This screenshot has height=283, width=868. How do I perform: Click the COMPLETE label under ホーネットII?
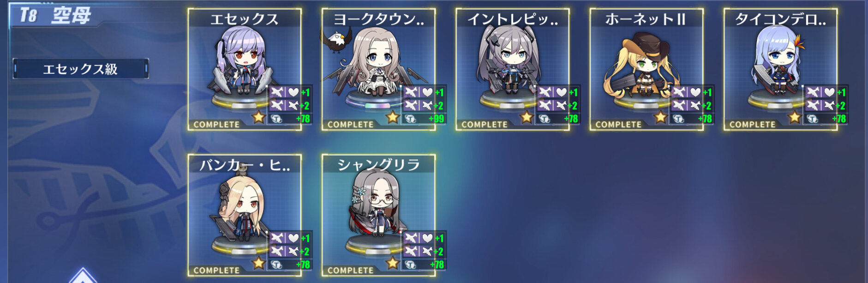pyautogui.click(x=618, y=124)
